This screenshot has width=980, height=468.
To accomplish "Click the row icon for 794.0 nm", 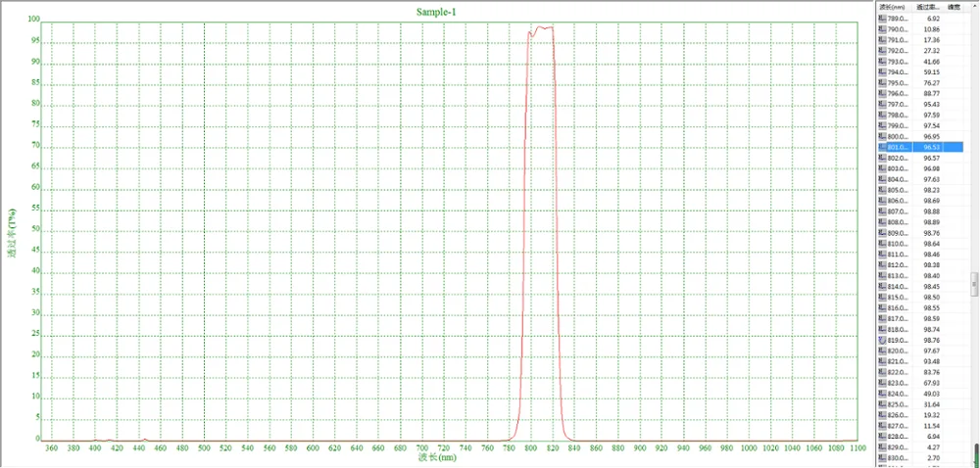I will [883, 72].
